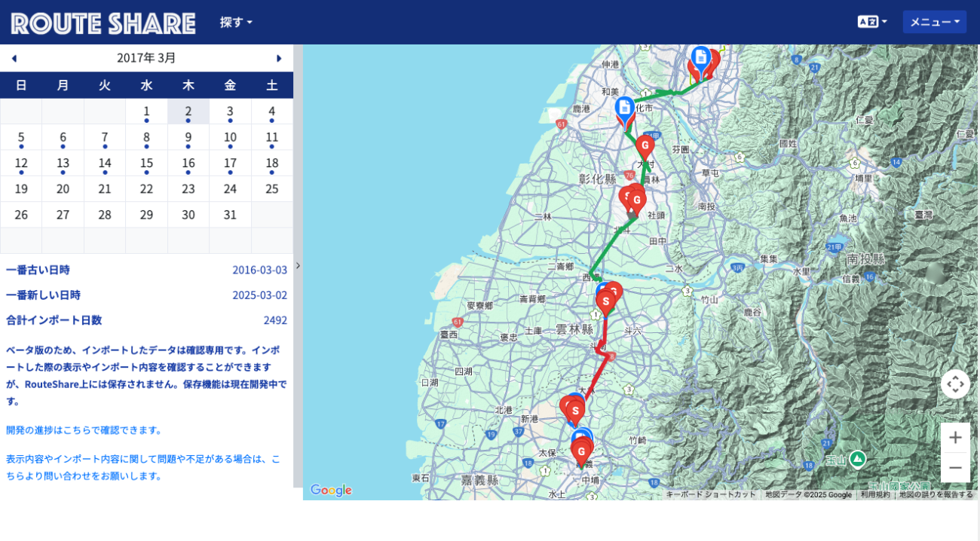Open map camera controls button
Viewport: 980px width, 541px height.
pos(955,384)
